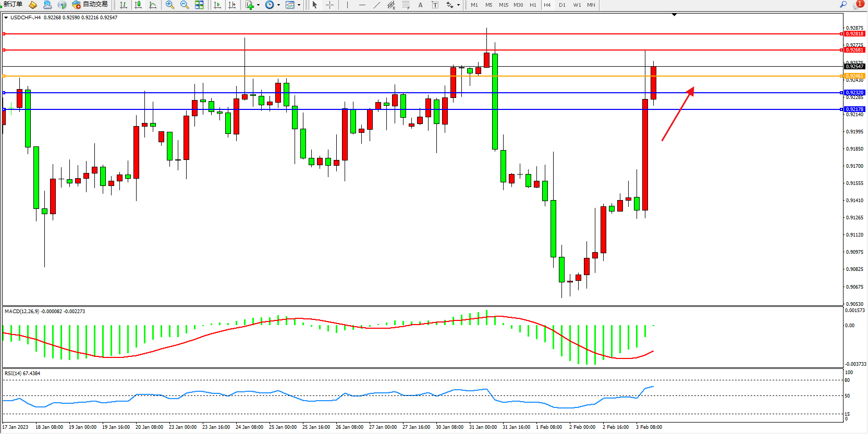Switch to the D1 timeframe

coord(562,5)
